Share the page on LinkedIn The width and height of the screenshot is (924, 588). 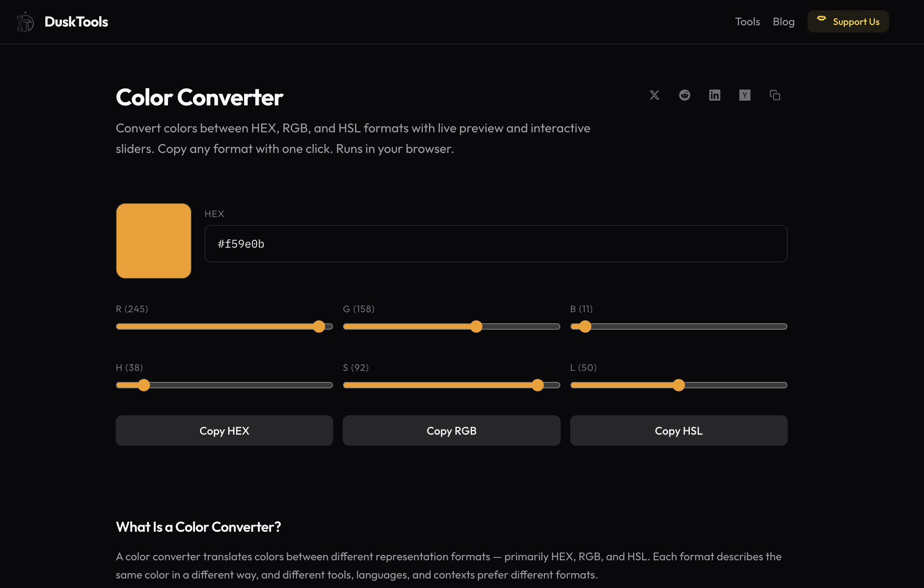click(x=715, y=95)
